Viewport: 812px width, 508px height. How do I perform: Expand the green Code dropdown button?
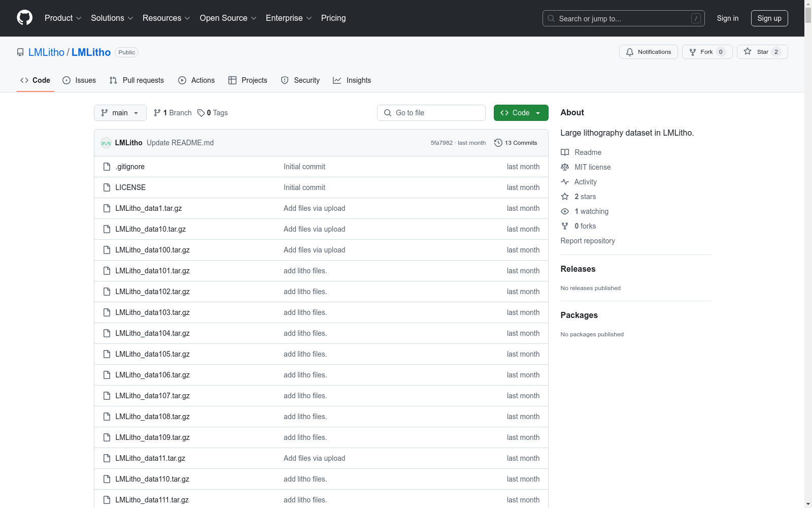521,113
